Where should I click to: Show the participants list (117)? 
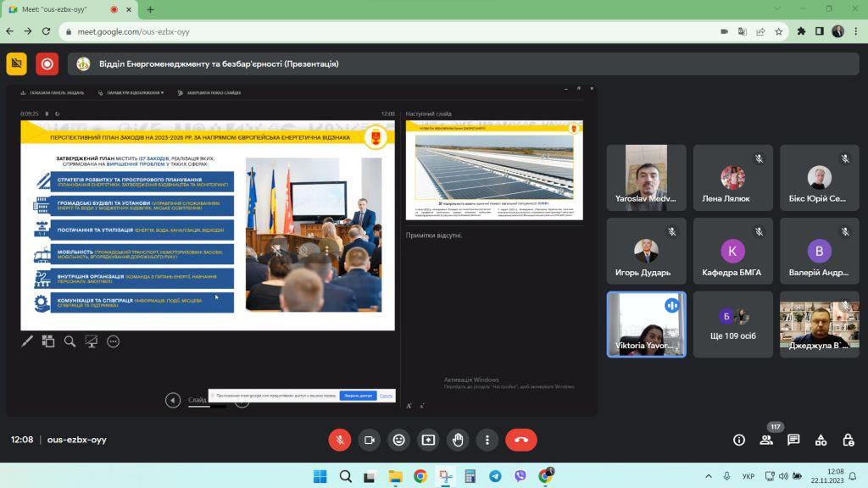tap(766, 440)
